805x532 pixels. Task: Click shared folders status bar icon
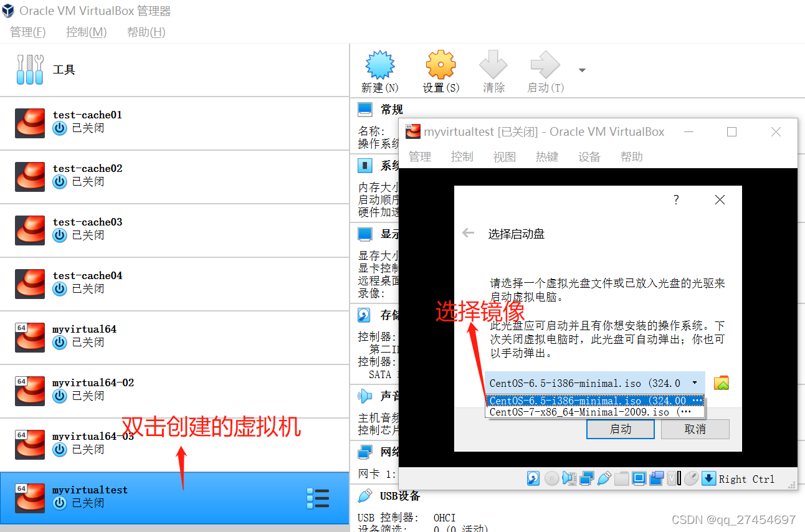click(x=621, y=478)
